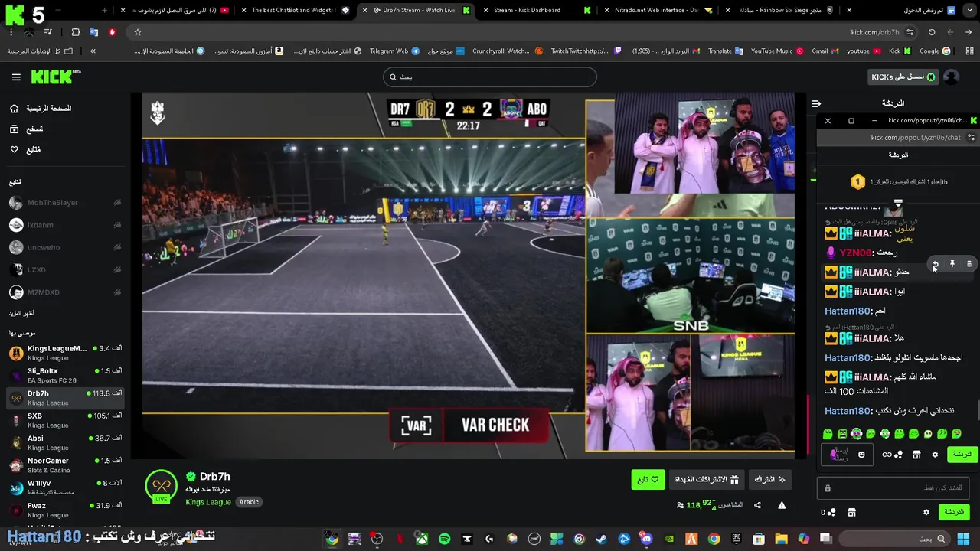Click the Arabic language tag
980x551 pixels.
click(249, 502)
